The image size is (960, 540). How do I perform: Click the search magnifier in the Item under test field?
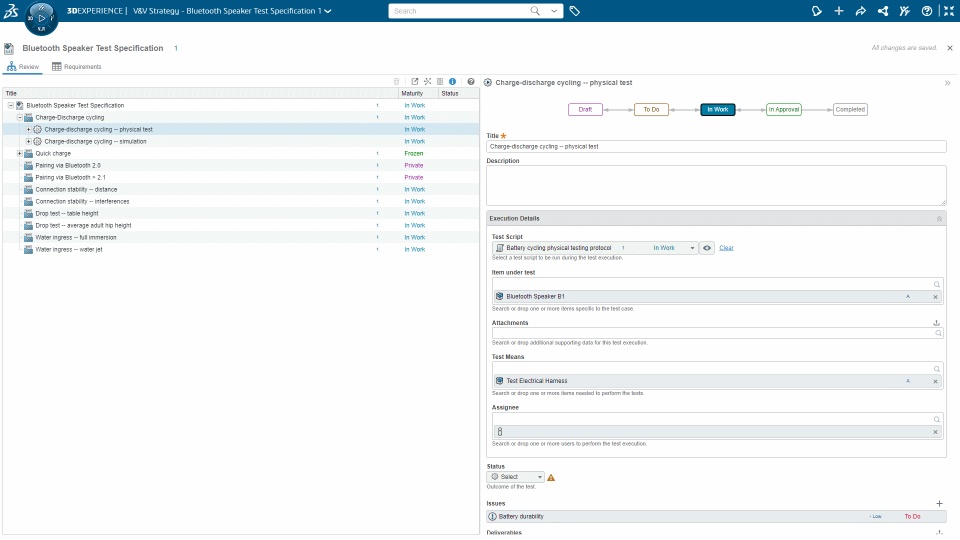[x=937, y=285]
